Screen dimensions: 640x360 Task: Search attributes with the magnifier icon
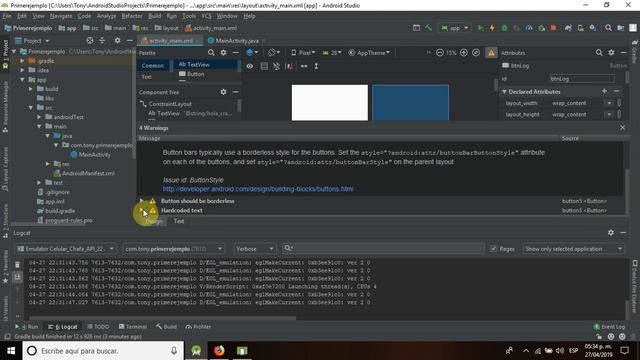click(599, 53)
